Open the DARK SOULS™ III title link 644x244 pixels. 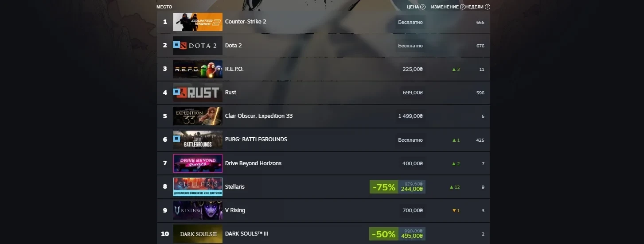click(x=246, y=234)
